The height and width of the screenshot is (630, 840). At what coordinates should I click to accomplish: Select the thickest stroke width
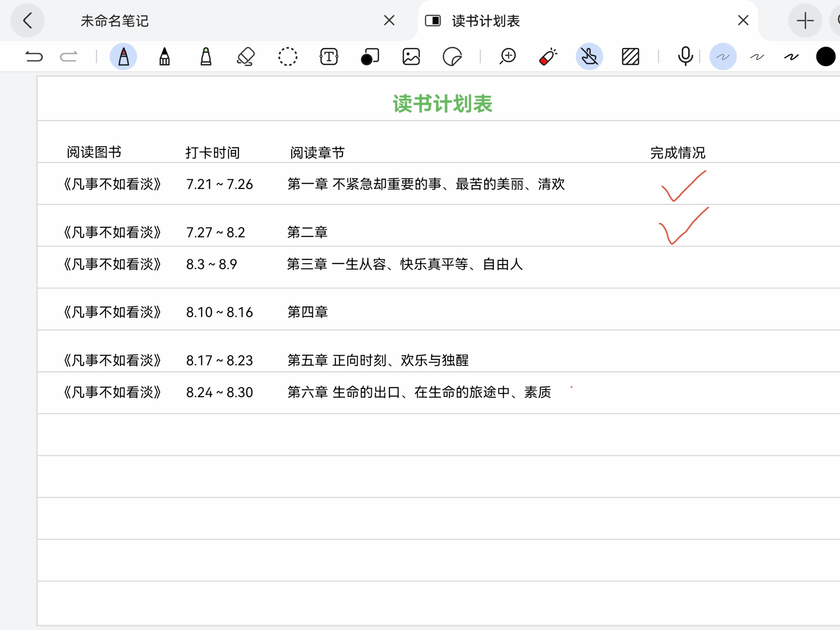coord(792,57)
